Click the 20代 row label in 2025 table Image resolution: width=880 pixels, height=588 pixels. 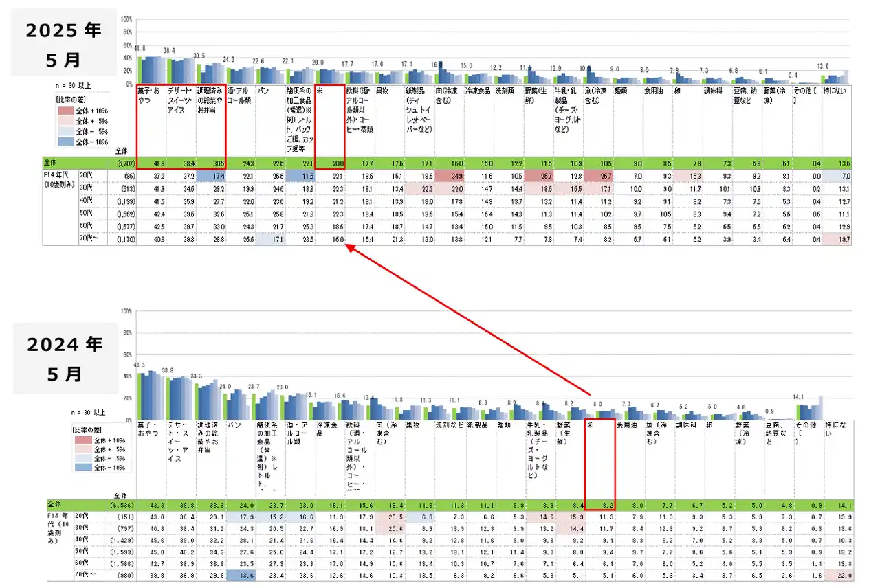click(87, 176)
